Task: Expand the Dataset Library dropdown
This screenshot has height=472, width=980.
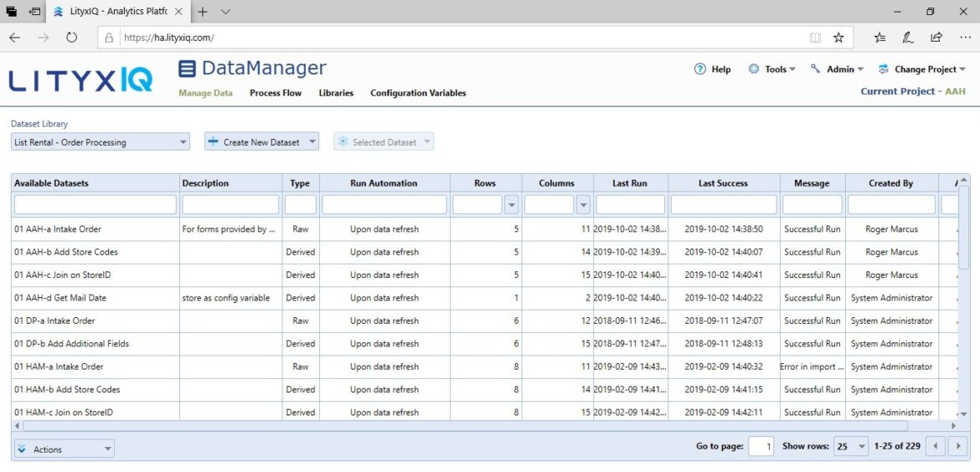Action: [x=100, y=142]
